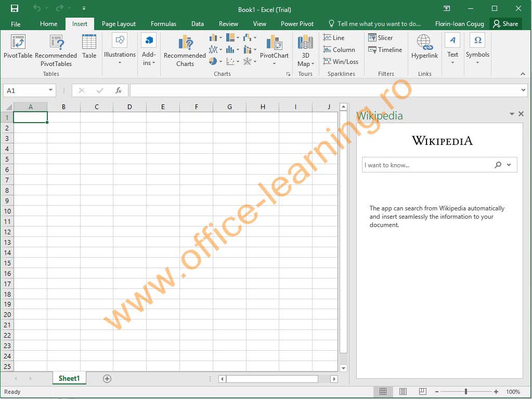Insert a Line sparkline
This screenshot has height=399, width=532.
(334, 37)
